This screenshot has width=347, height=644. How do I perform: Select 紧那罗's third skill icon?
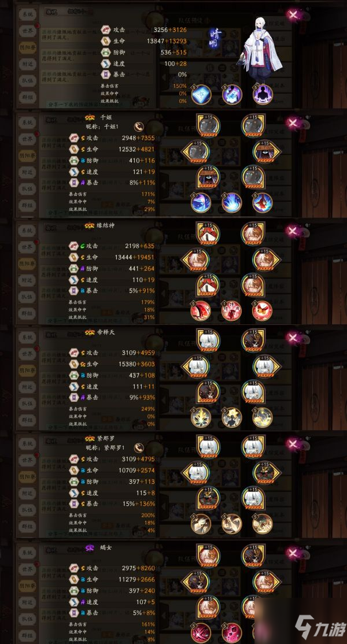(263, 524)
